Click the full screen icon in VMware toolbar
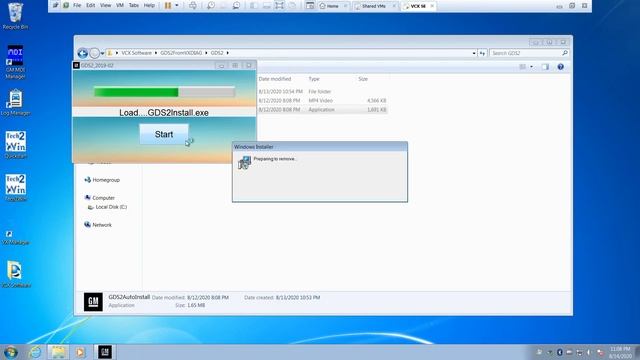This screenshot has height=360, width=640. [x=280, y=6]
